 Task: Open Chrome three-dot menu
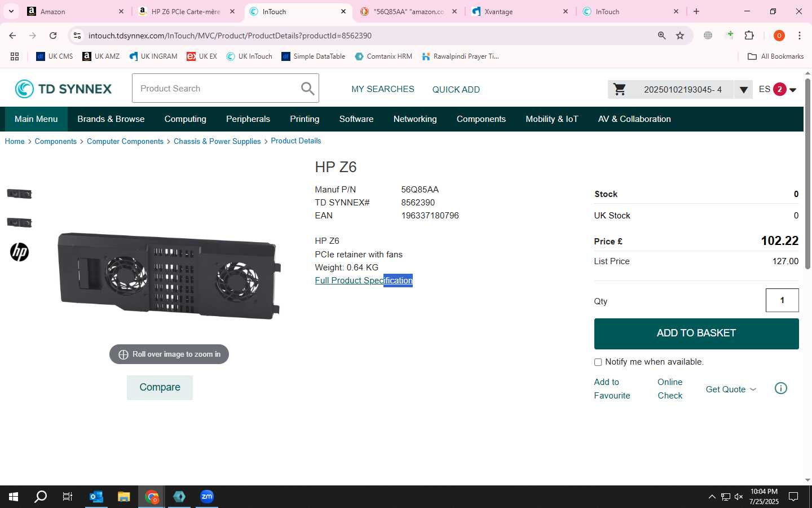pos(799,36)
